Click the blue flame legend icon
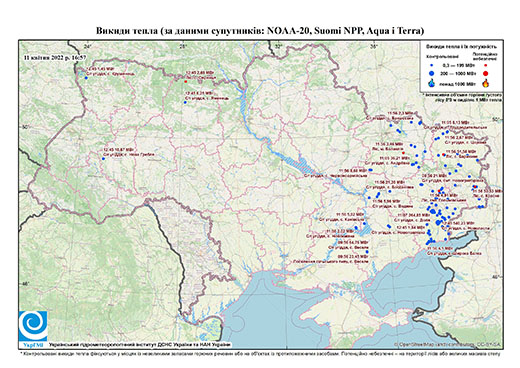This screenshot has height=368, width=520. coord(432,83)
